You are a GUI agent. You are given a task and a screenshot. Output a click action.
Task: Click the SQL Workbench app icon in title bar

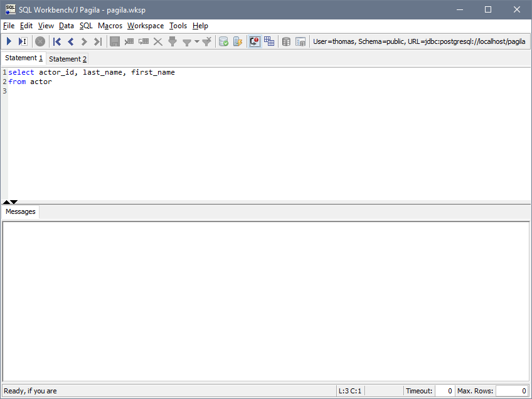[11, 9]
